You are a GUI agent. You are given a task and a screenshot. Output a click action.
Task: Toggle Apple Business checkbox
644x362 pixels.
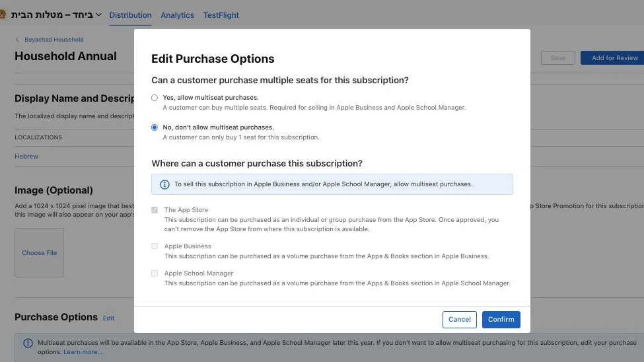click(155, 246)
